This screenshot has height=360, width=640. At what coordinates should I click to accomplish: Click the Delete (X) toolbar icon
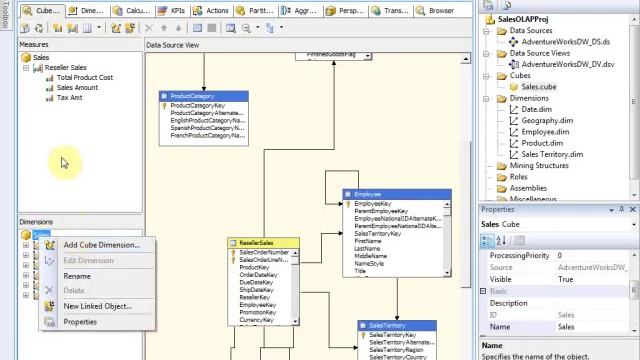pos(149,28)
